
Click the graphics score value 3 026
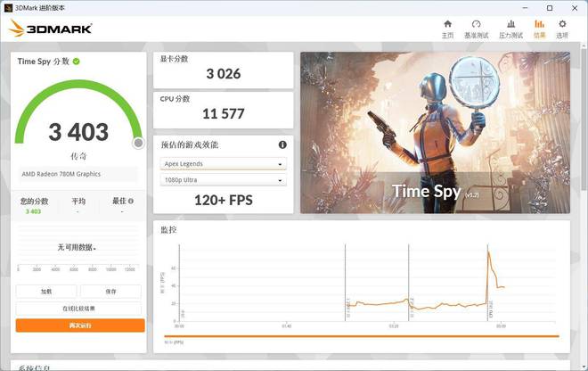coord(224,74)
